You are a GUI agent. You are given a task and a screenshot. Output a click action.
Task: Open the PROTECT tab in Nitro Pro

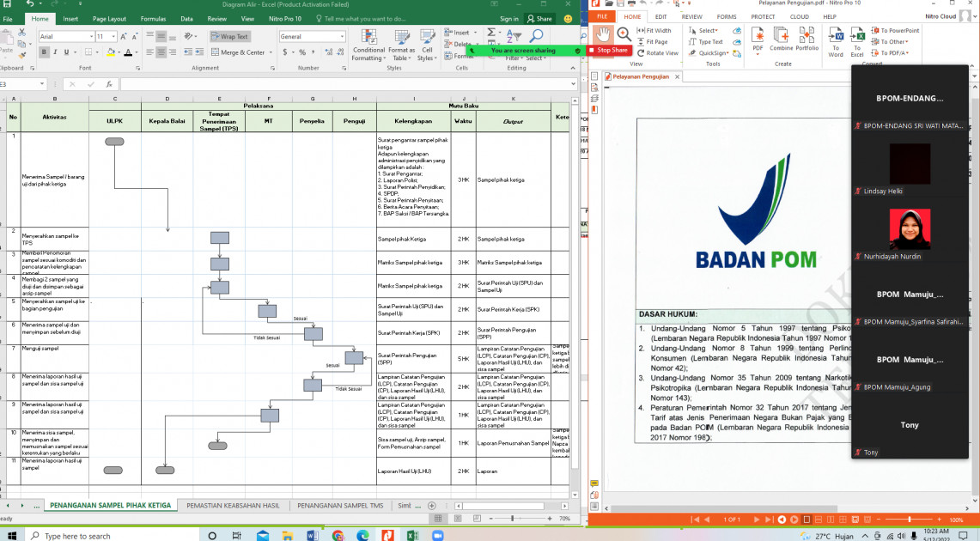pyautogui.click(x=763, y=17)
